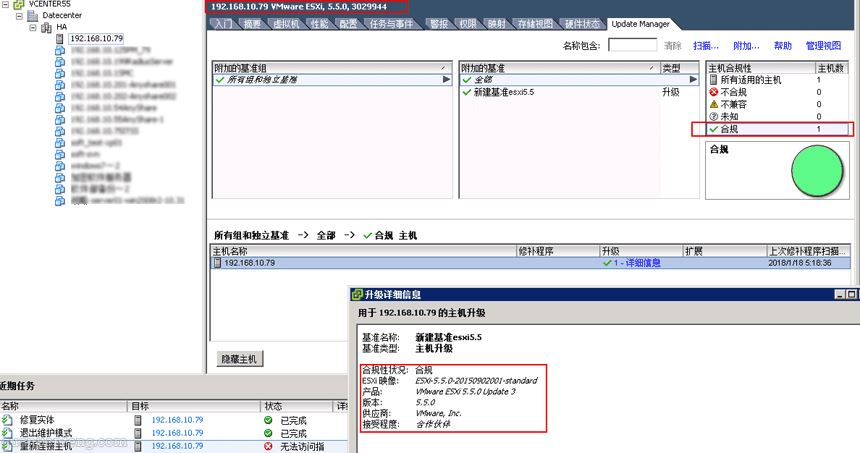860x453 pixels.
Task: Open the 入门 tab
Action: tap(223, 24)
